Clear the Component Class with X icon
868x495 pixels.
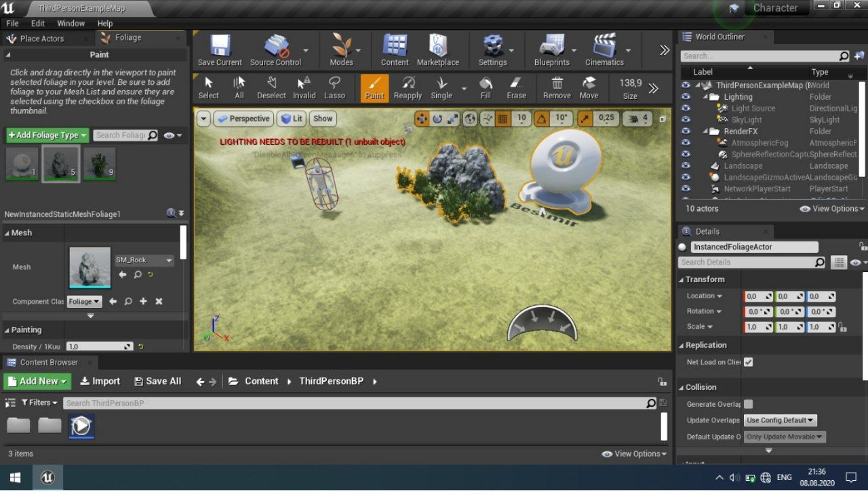click(159, 301)
